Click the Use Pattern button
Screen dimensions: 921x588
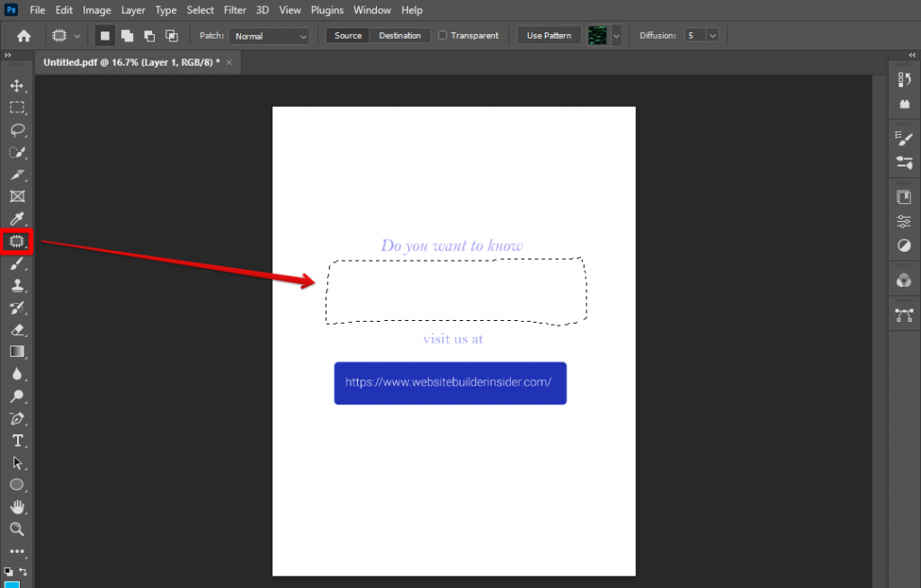pyautogui.click(x=548, y=35)
